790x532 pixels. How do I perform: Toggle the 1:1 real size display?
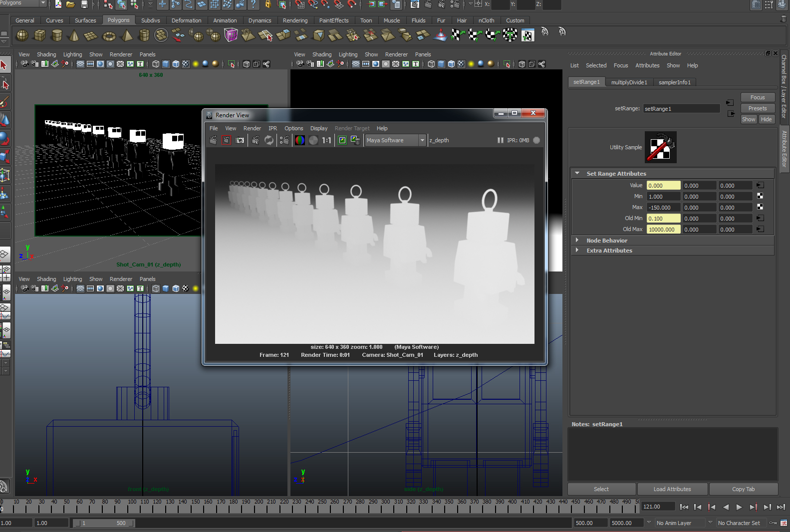coord(326,140)
